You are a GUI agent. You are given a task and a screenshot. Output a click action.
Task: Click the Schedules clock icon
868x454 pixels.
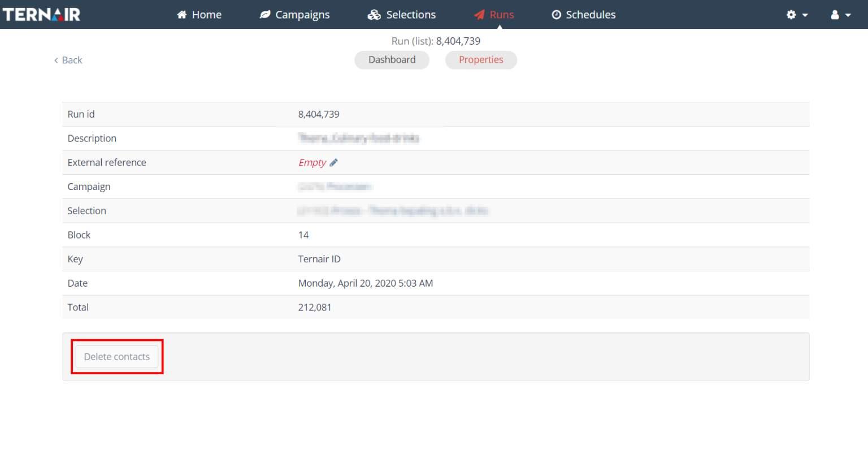557,15
